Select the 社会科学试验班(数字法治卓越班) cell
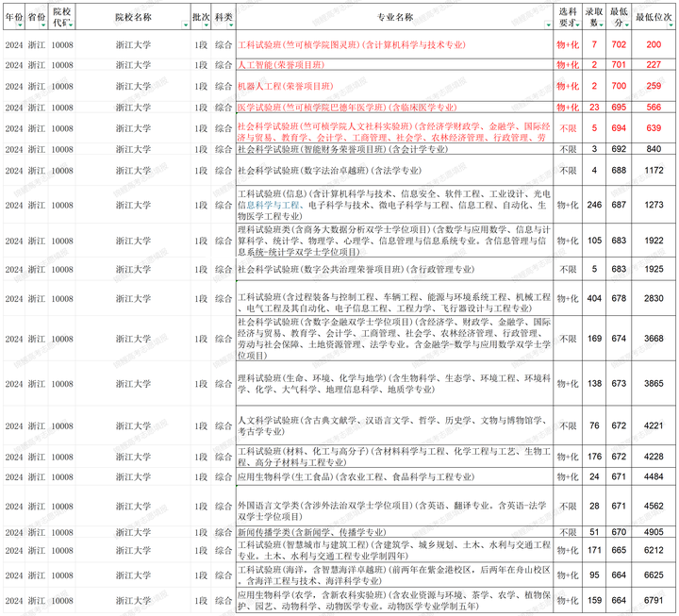The height and width of the screenshot is (616, 679). (394, 170)
